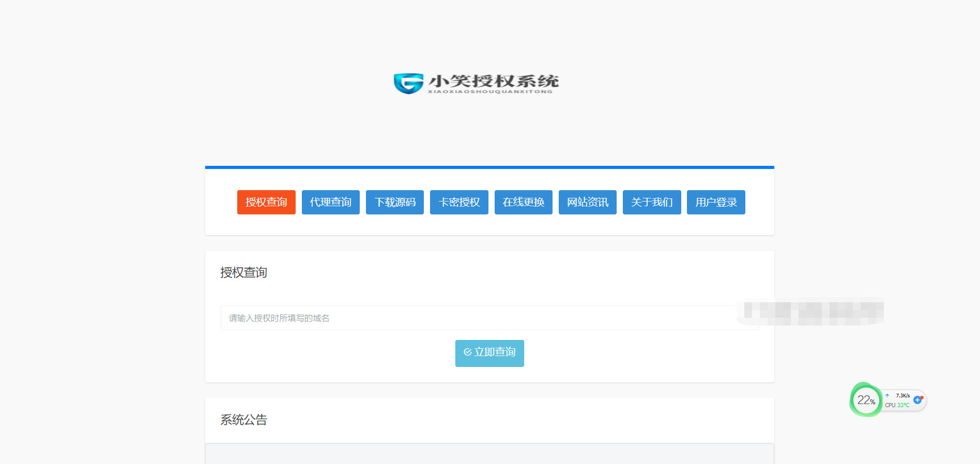Switch to 代理查询 section
This screenshot has height=464, width=980.
point(330,202)
